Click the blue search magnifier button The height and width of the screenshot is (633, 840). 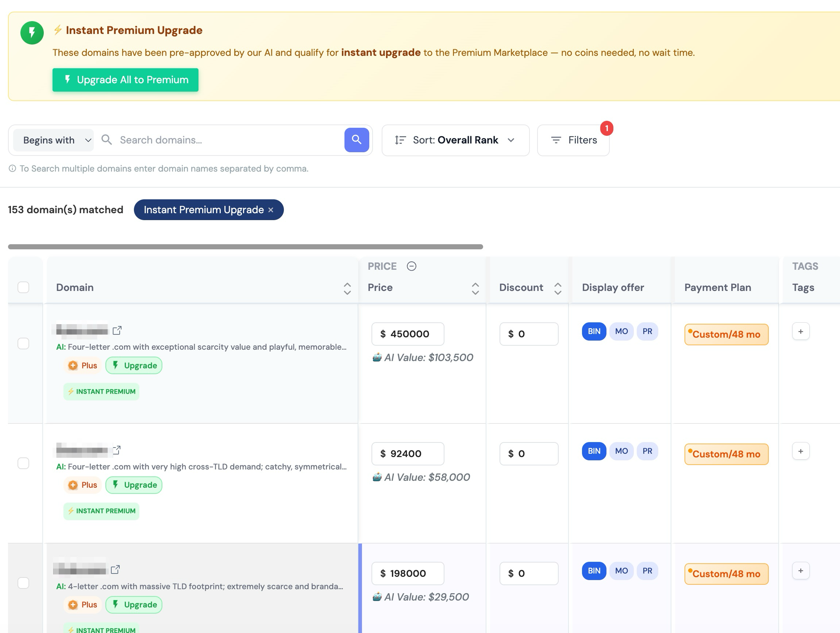pyautogui.click(x=356, y=140)
